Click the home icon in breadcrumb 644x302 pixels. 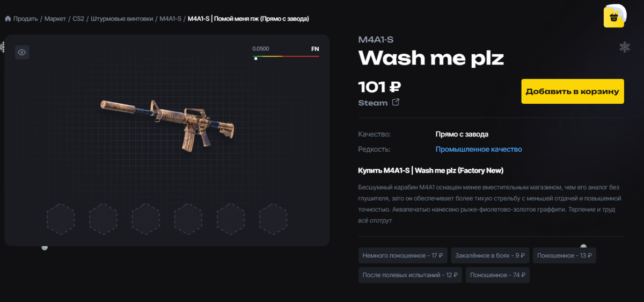tap(8, 19)
